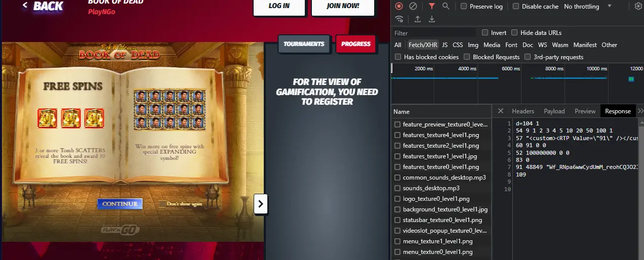Focus the network Filter input field
The height and width of the screenshot is (260, 644).
pyautogui.click(x=434, y=33)
